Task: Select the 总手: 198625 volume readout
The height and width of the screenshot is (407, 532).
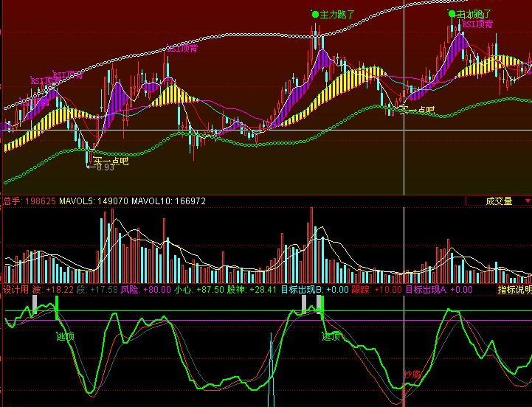Action: (x=30, y=201)
